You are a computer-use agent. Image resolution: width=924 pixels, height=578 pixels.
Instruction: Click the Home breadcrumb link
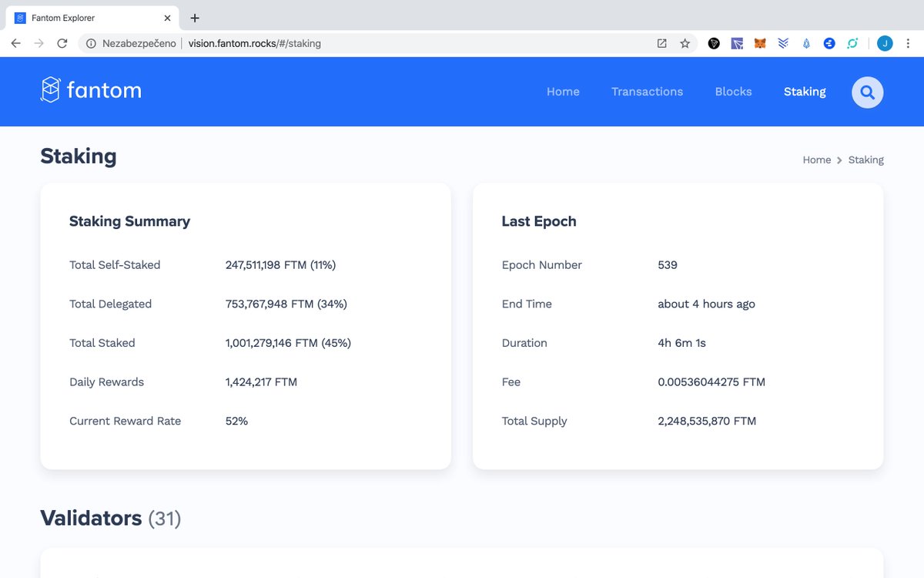point(816,160)
